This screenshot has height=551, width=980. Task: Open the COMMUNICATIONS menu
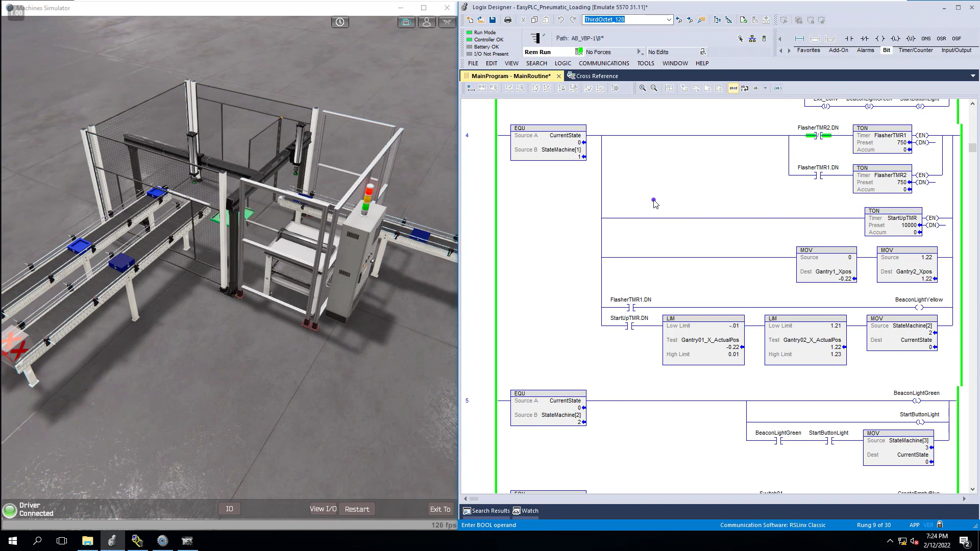pos(604,63)
